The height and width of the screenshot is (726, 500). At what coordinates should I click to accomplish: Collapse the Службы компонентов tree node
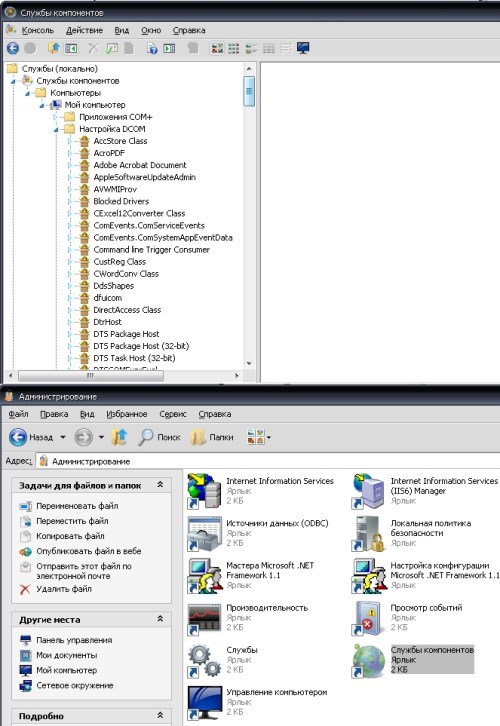(x=13, y=82)
